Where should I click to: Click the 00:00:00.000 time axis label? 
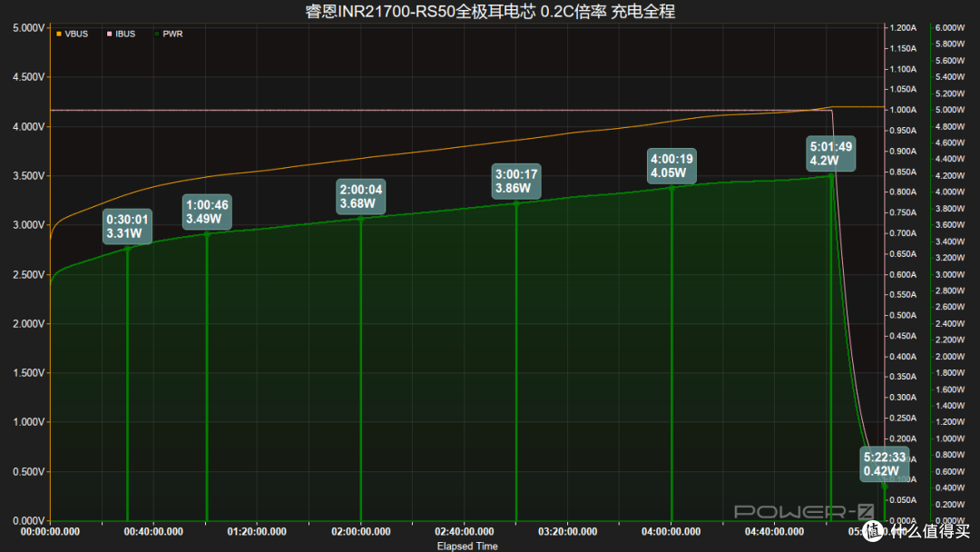tap(50, 531)
